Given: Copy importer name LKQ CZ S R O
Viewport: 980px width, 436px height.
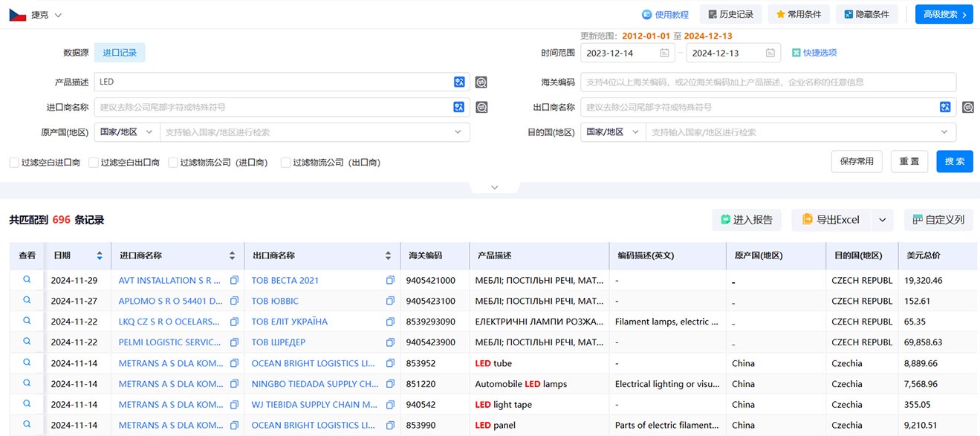Looking at the screenshot, I should point(234,322).
